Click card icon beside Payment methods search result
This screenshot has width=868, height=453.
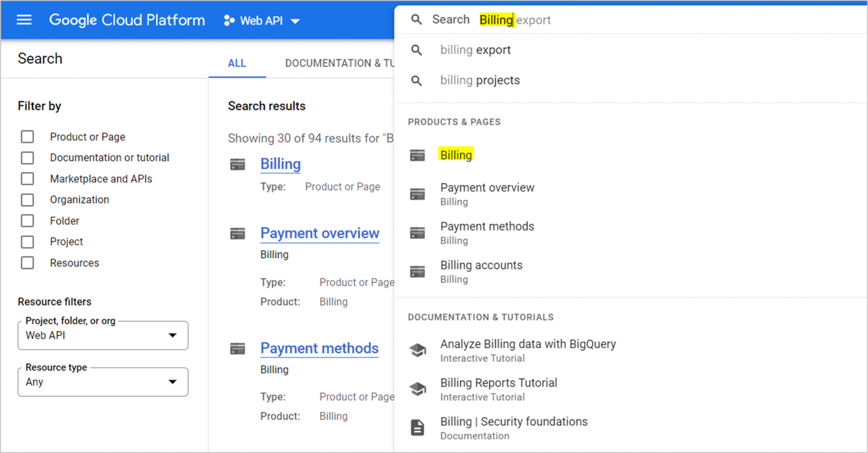238,349
